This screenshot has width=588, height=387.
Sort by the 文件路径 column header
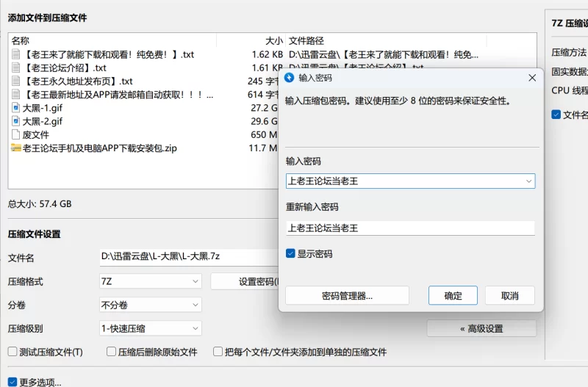click(306, 40)
